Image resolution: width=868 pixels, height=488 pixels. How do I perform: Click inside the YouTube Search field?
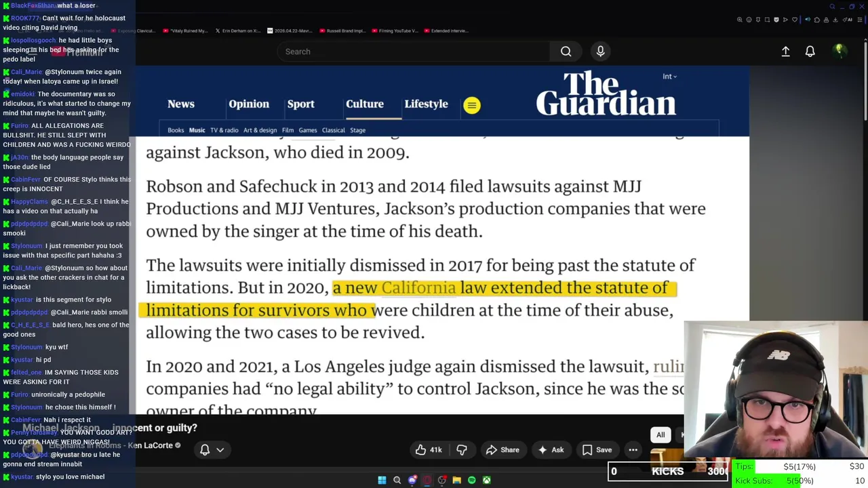414,52
